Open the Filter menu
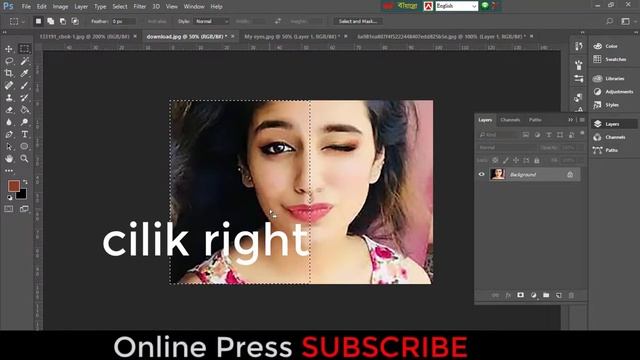The image size is (640, 360). click(x=140, y=7)
